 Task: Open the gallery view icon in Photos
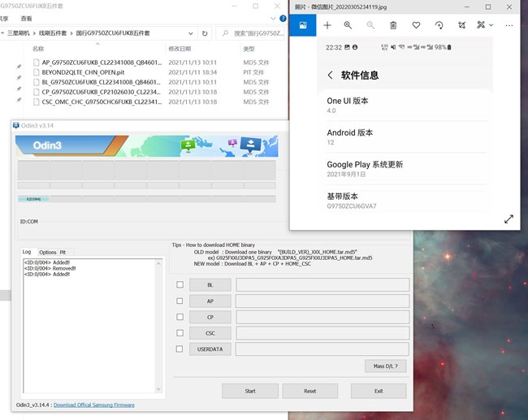[303, 25]
